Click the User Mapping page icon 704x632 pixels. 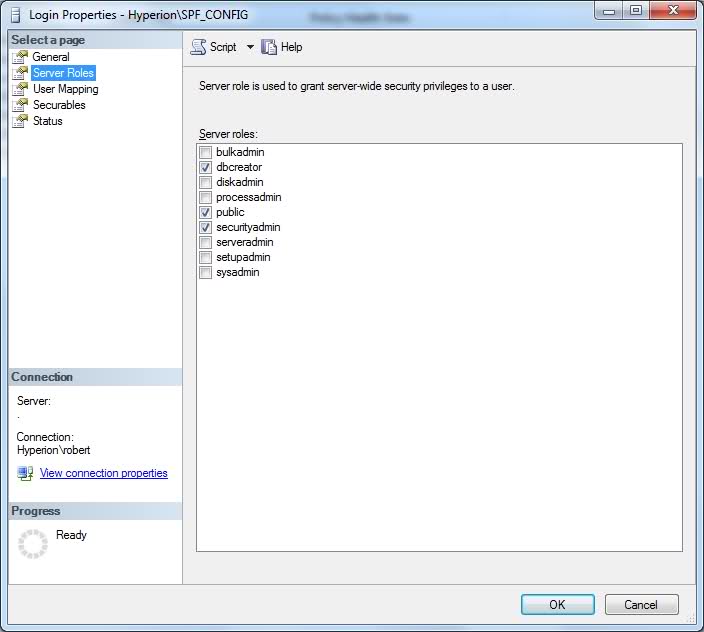(x=20, y=89)
